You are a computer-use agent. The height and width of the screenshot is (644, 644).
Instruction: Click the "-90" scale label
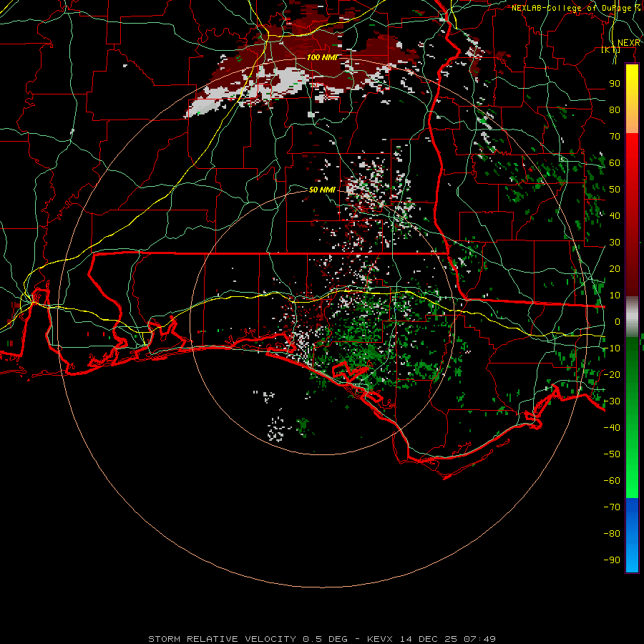[612, 560]
